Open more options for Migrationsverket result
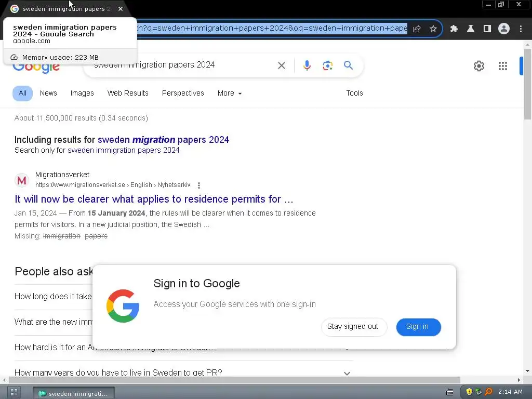This screenshot has width=532, height=399. [x=199, y=185]
